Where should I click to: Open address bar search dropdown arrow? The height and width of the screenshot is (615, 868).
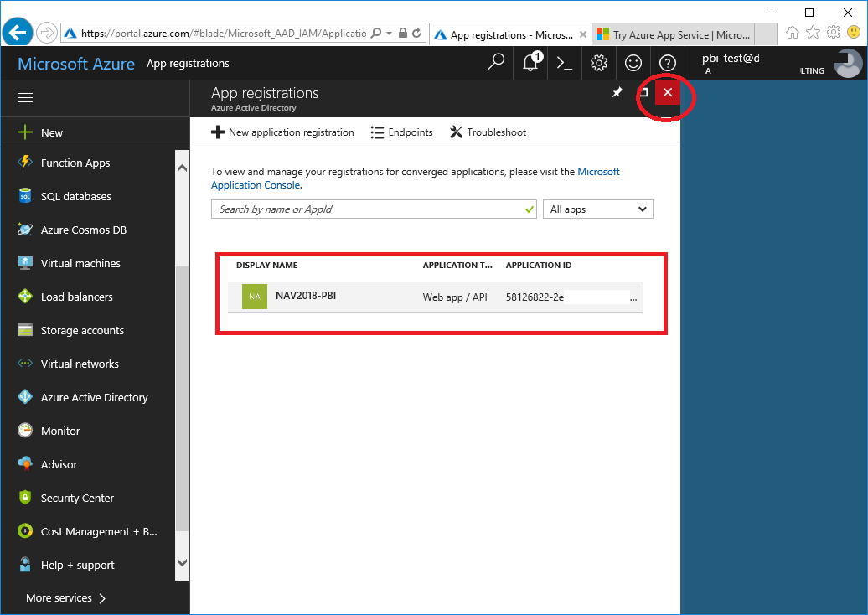tap(389, 34)
